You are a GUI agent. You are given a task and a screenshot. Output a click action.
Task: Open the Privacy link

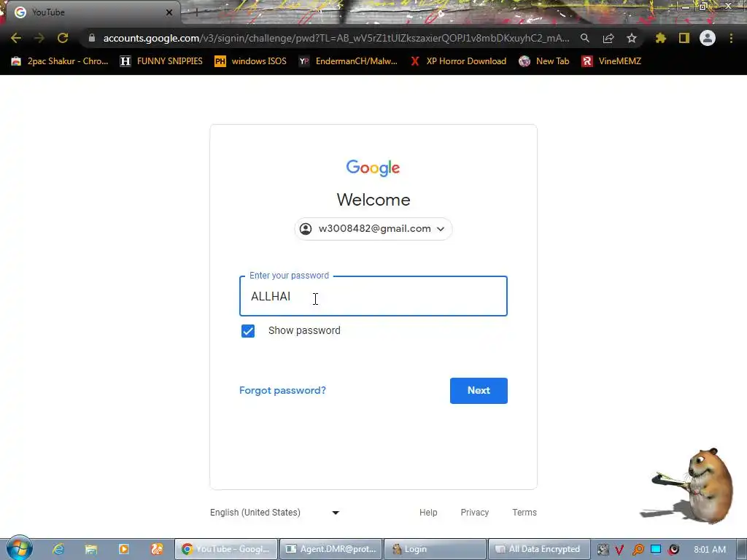pos(474,513)
